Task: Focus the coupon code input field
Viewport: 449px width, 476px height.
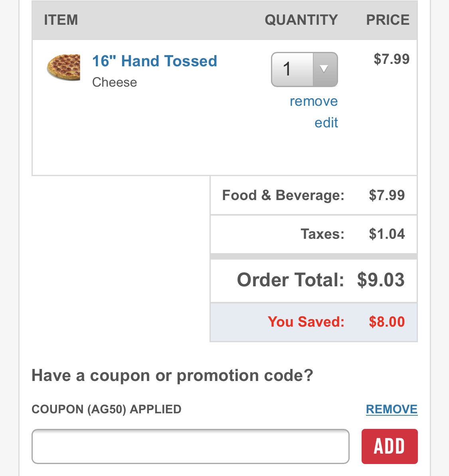Action: 190,446
